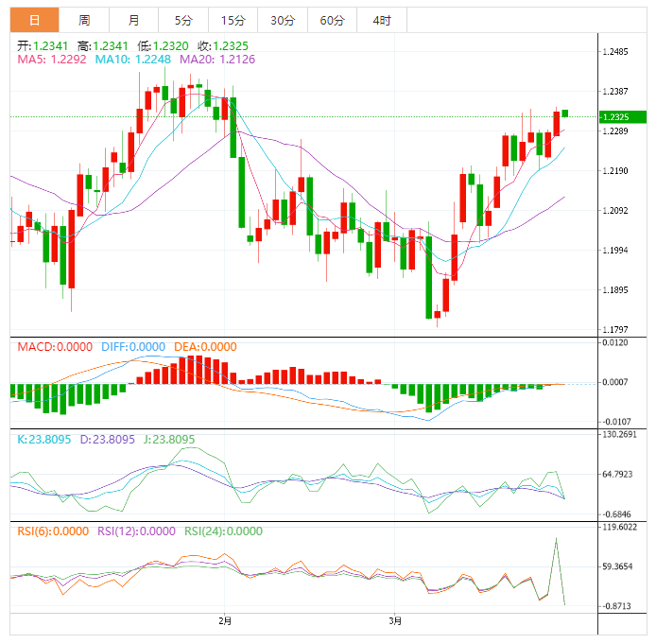This screenshot has height=644, width=656.
Task: Switch to the 周 (weekly) chart tab
Action: (x=85, y=20)
